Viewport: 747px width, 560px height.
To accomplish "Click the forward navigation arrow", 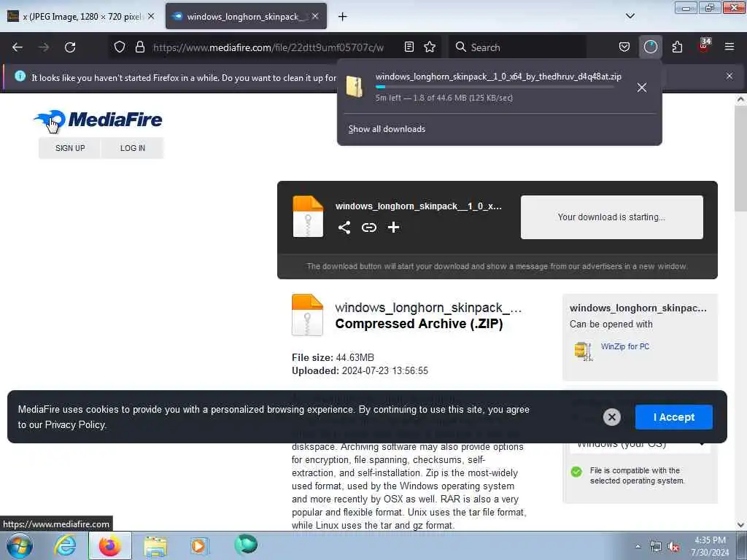I will tap(44, 47).
